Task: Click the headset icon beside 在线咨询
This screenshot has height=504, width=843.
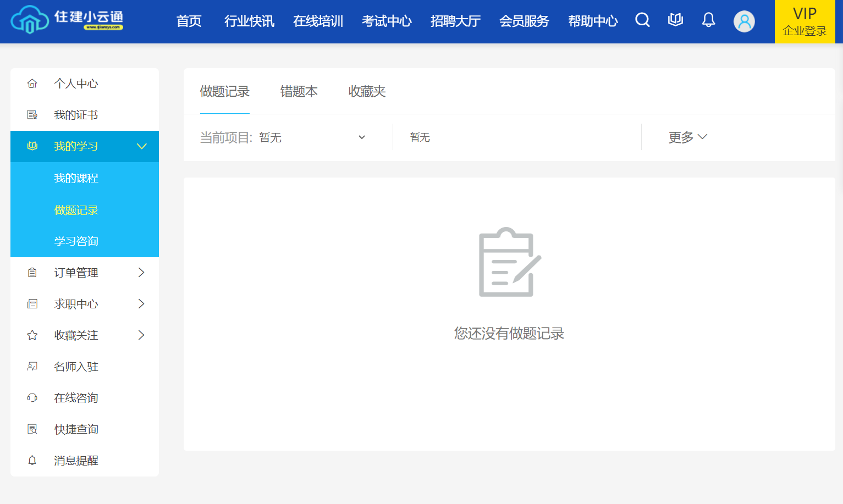Action: click(x=32, y=398)
